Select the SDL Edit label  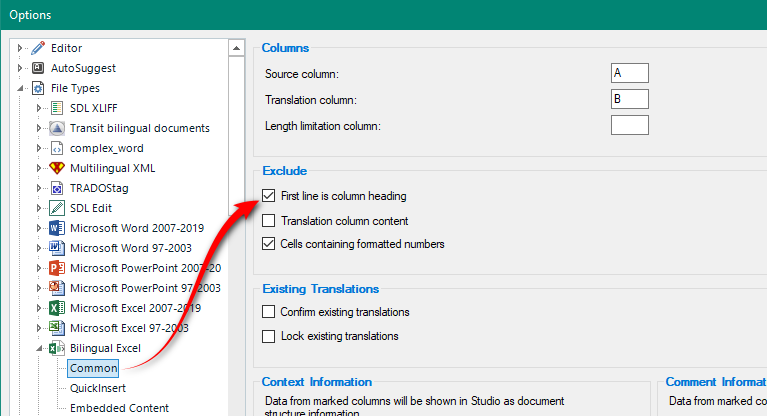point(91,208)
